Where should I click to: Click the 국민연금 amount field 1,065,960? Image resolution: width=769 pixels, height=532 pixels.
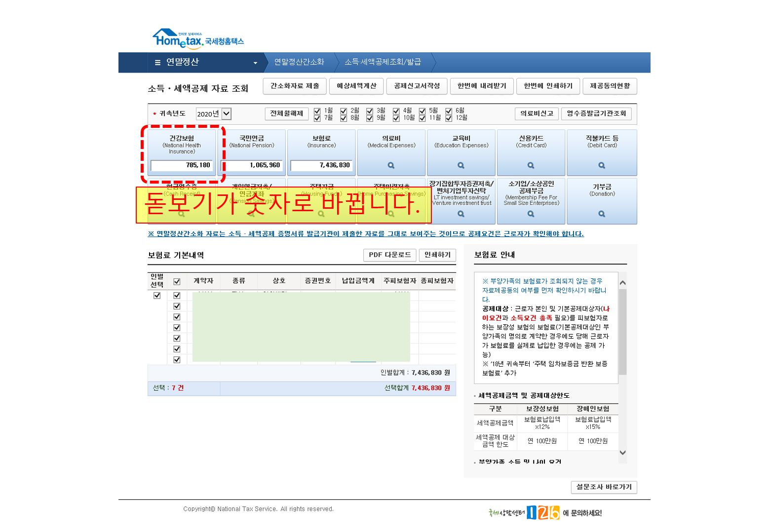(x=252, y=165)
